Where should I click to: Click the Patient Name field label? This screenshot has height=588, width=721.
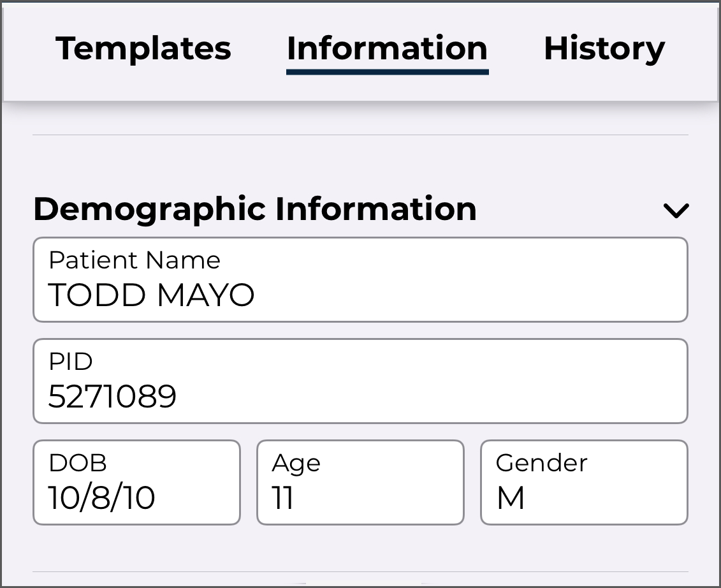pos(135,260)
